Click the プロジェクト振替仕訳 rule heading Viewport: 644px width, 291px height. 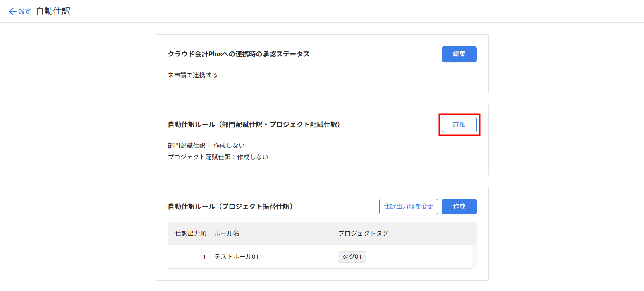click(230, 207)
